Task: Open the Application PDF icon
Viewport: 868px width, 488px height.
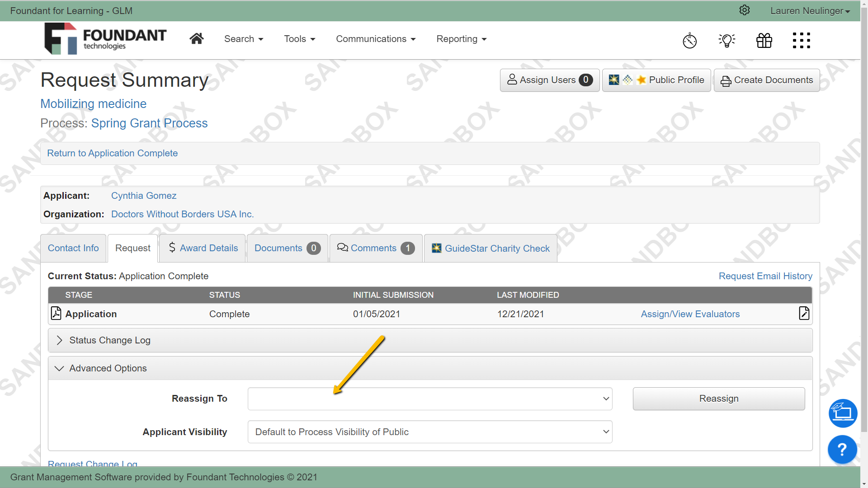Action: pyautogui.click(x=56, y=313)
